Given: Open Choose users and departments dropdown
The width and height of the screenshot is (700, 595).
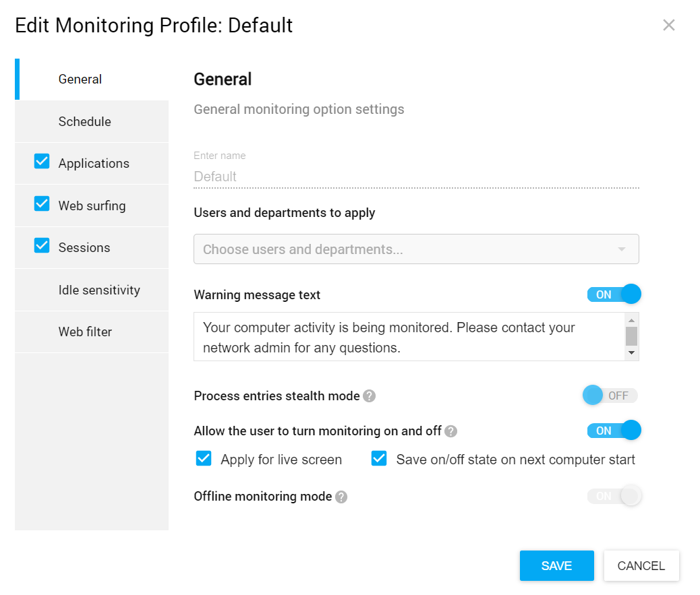Looking at the screenshot, I should [405, 249].
